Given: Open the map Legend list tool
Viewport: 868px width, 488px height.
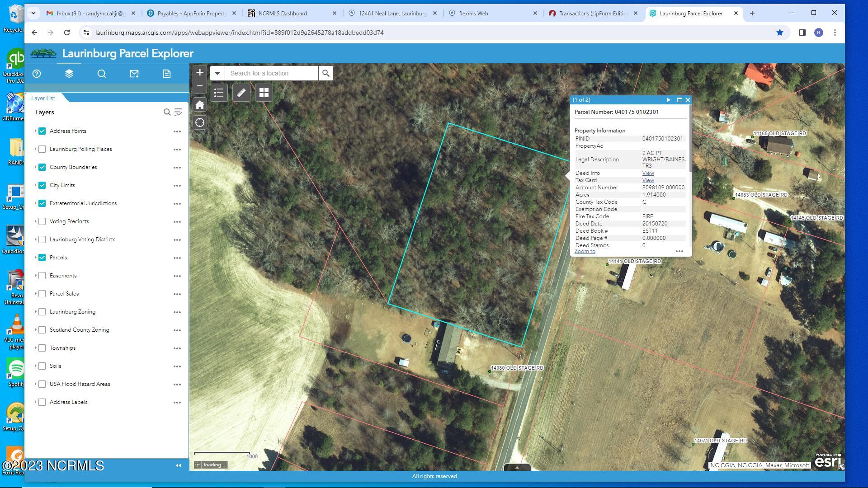Looking at the screenshot, I should click(x=219, y=93).
